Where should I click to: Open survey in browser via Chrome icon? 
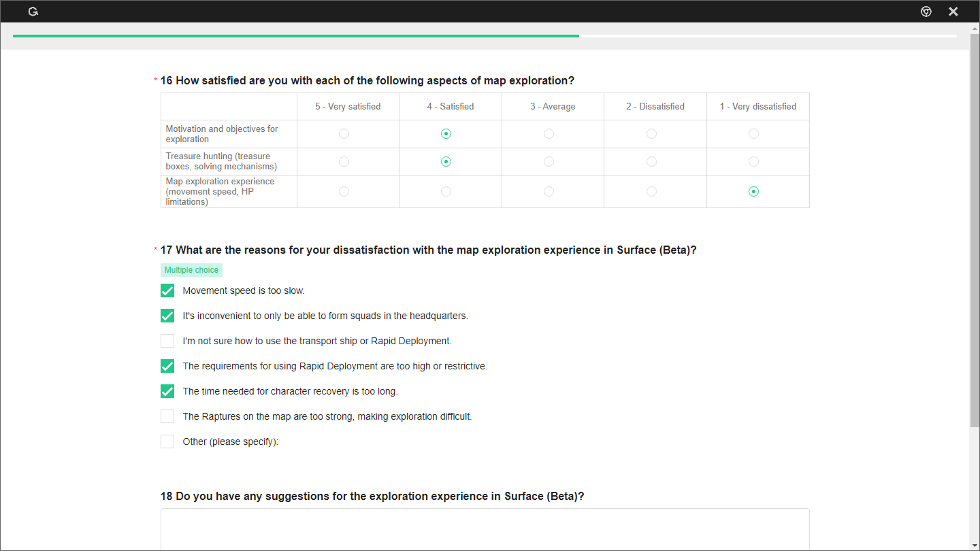[x=926, y=12]
